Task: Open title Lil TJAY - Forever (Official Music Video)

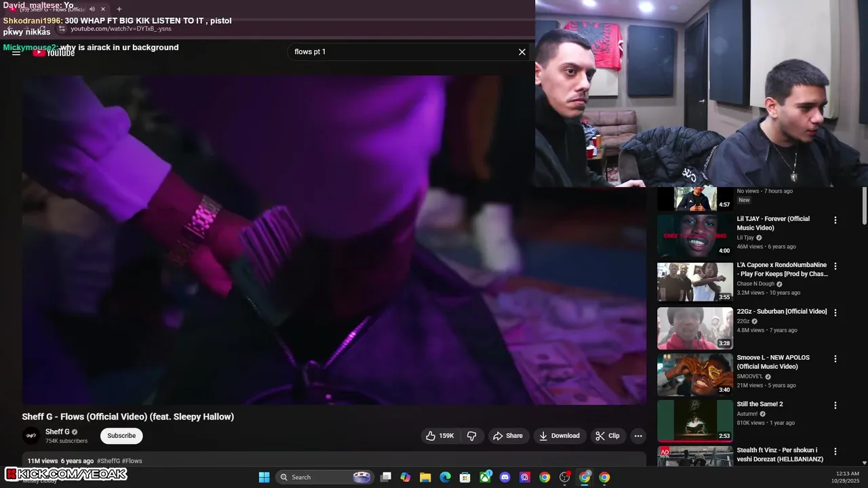Action: (773, 223)
